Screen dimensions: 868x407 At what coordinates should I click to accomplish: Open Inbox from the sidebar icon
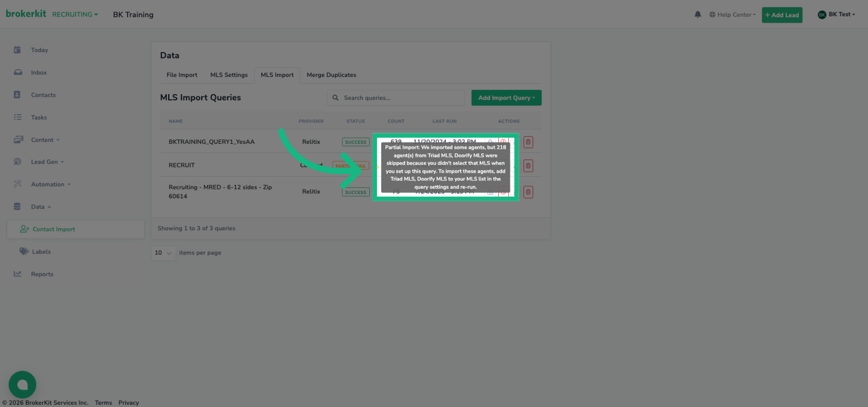point(18,72)
